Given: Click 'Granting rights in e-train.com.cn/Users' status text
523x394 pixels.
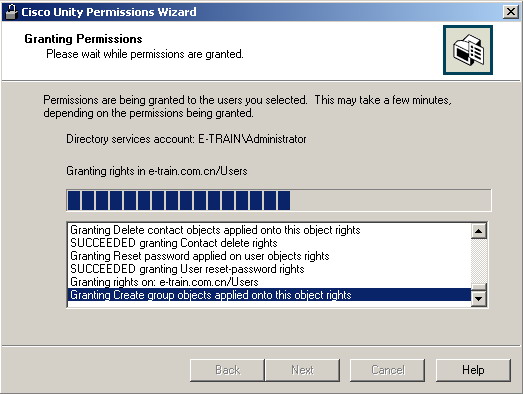Looking at the screenshot, I should (x=157, y=171).
